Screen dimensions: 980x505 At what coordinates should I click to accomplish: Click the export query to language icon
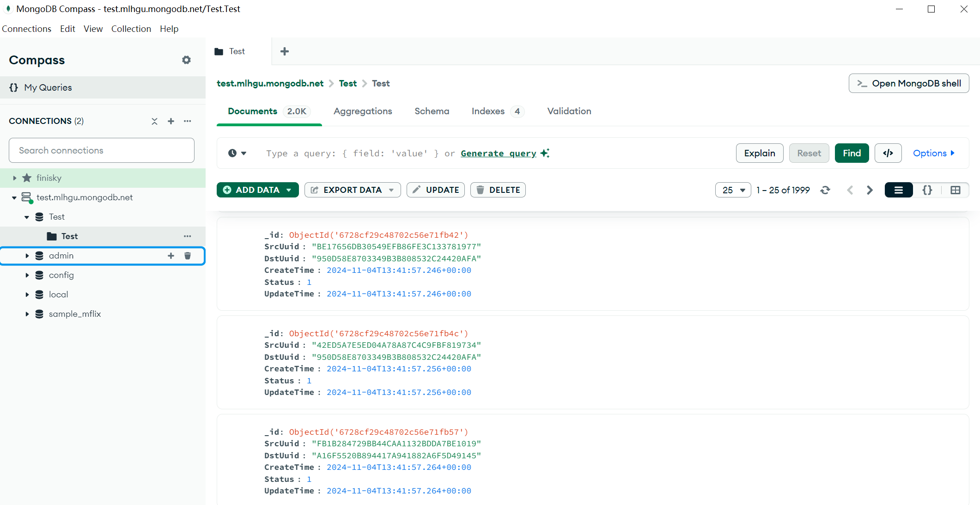click(x=888, y=153)
